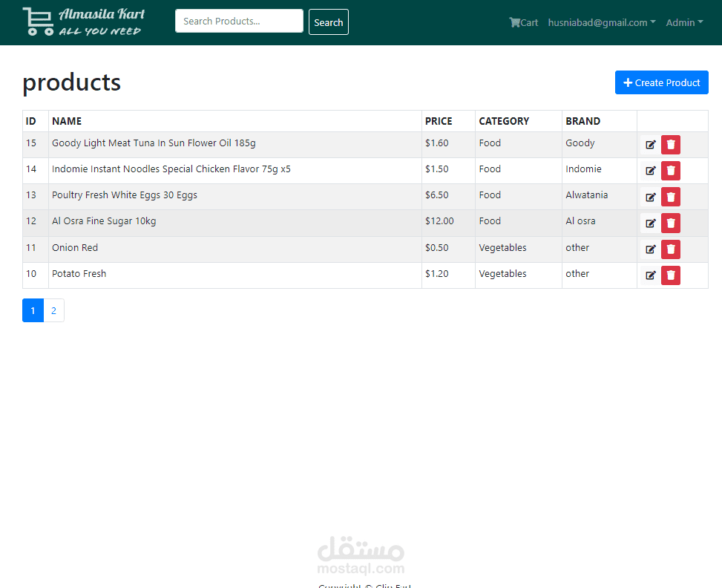
Task: Select Poultry Fresh White Eggs 30 Eggs text
Action: tap(125, 195)
